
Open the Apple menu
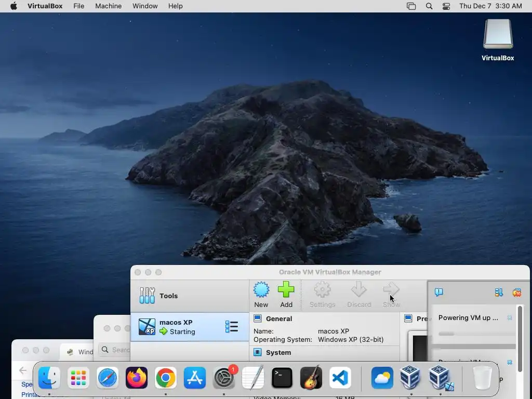click(14, 6)
